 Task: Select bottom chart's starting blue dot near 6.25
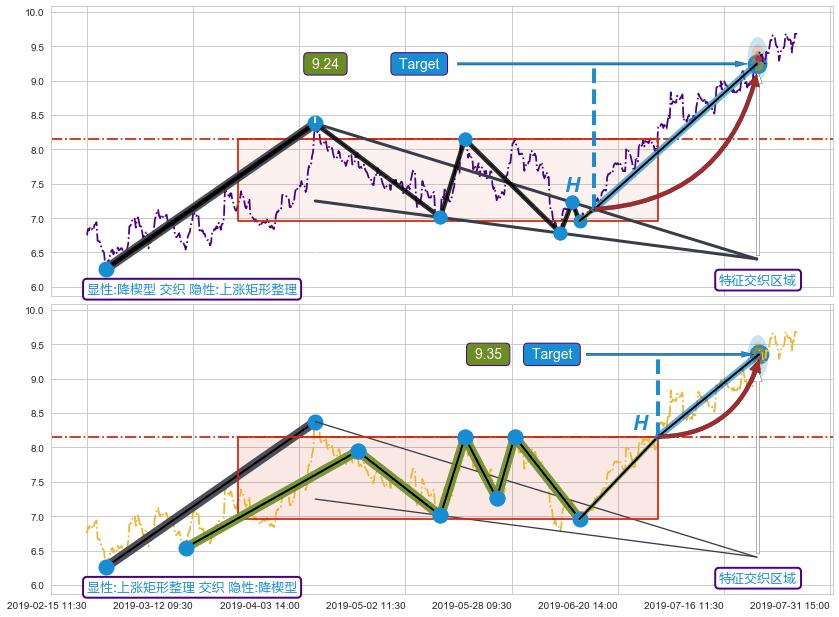click(106, 567)
